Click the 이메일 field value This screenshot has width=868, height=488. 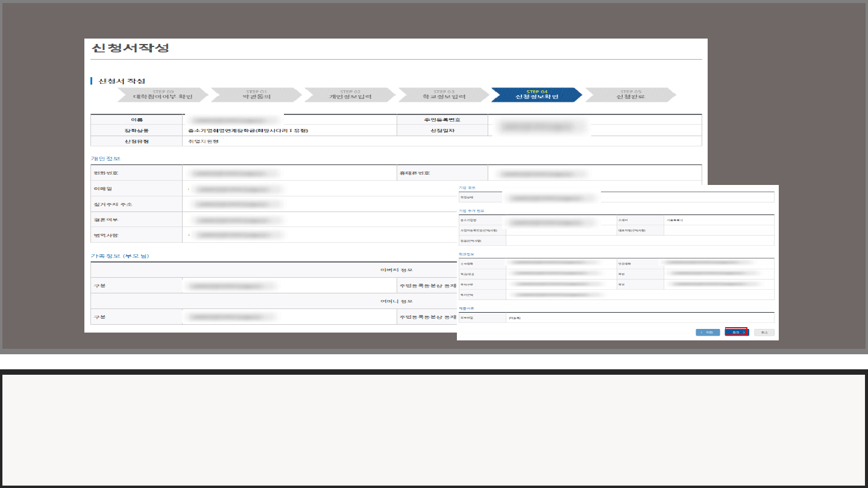(234, 189)
